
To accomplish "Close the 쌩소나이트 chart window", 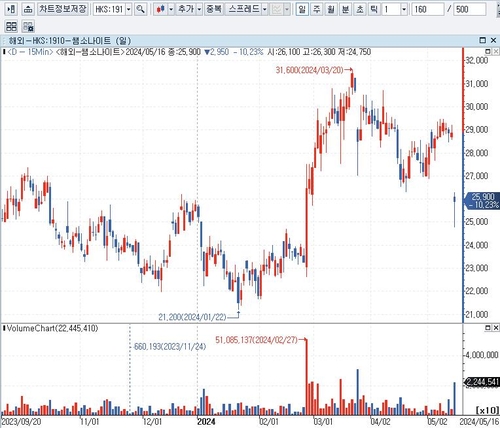I will point(494,40).
